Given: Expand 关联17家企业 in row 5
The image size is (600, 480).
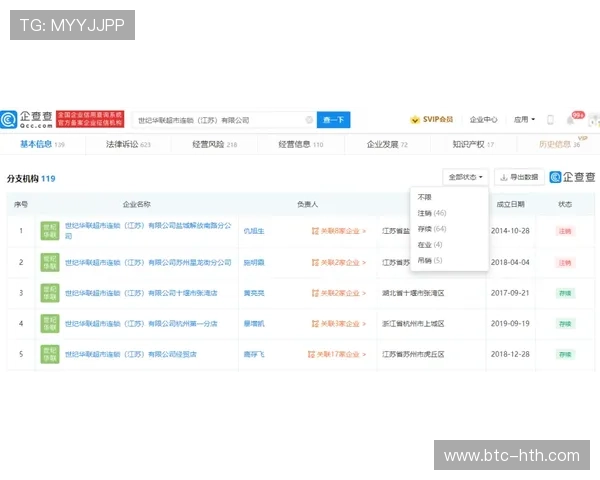Looking at the screenshot, I should [337, 354].
